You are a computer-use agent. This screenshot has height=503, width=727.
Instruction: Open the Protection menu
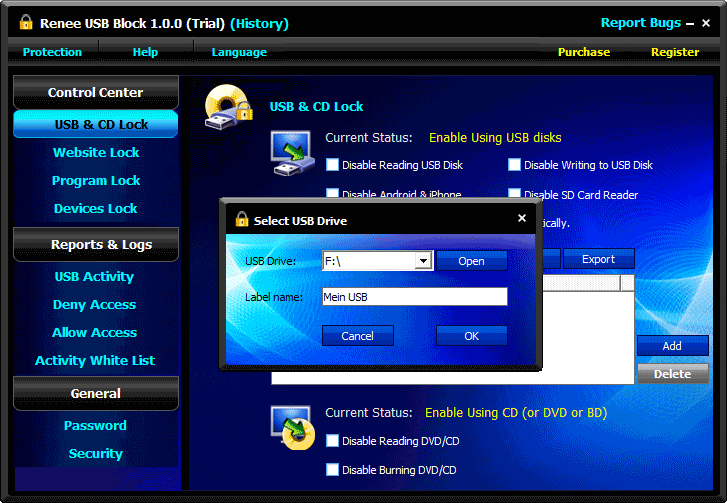(52, 52)
